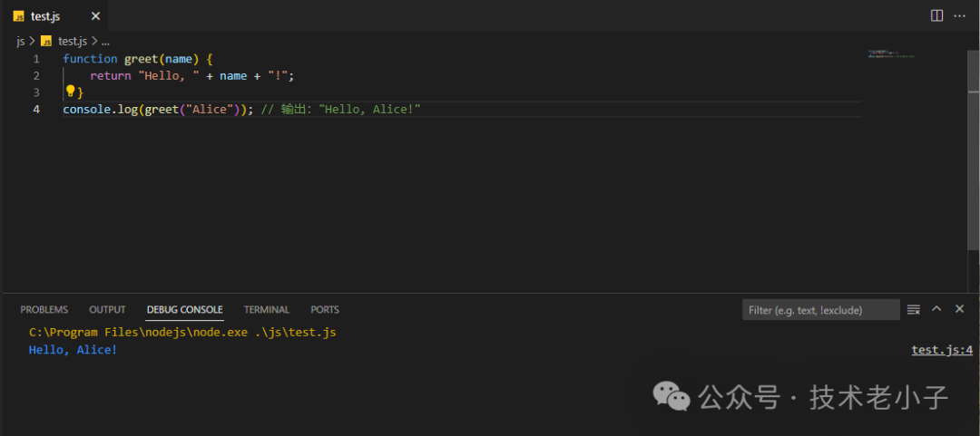Screen dimensions: 980x436
Task: Click the editor vertical scrollbar thumb
Action: pos(973,71)
